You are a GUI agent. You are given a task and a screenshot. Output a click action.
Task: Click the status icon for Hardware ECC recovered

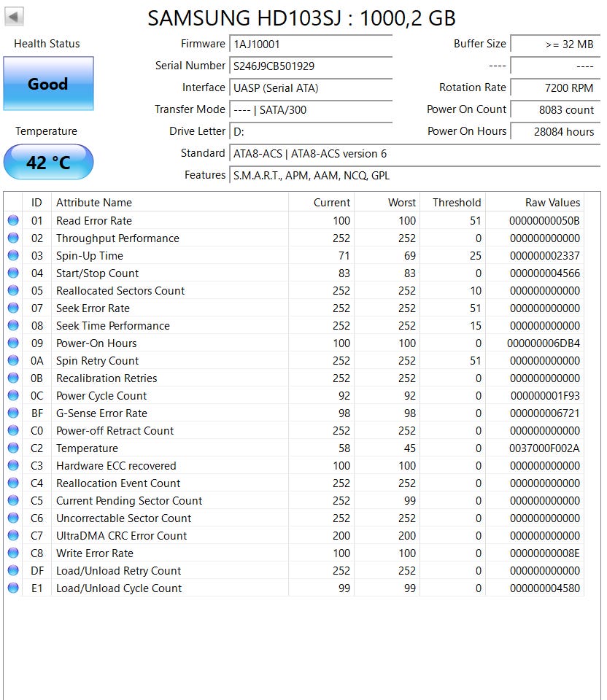[13, 466]
